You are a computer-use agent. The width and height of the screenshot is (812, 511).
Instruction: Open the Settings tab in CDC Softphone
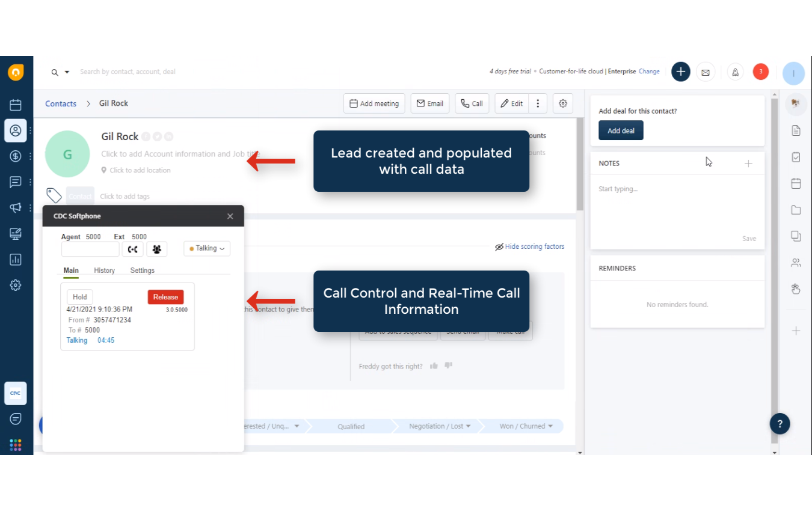point(142,271)
